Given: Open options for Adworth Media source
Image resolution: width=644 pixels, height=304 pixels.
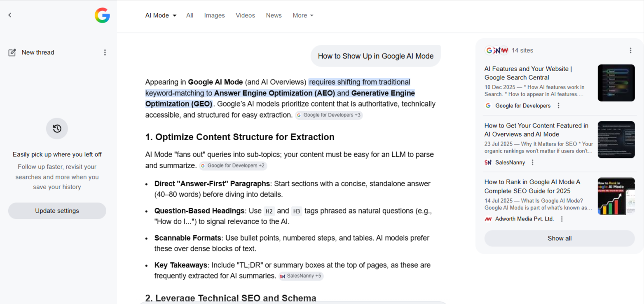Looking at the screenshot, I should [562, 219].
